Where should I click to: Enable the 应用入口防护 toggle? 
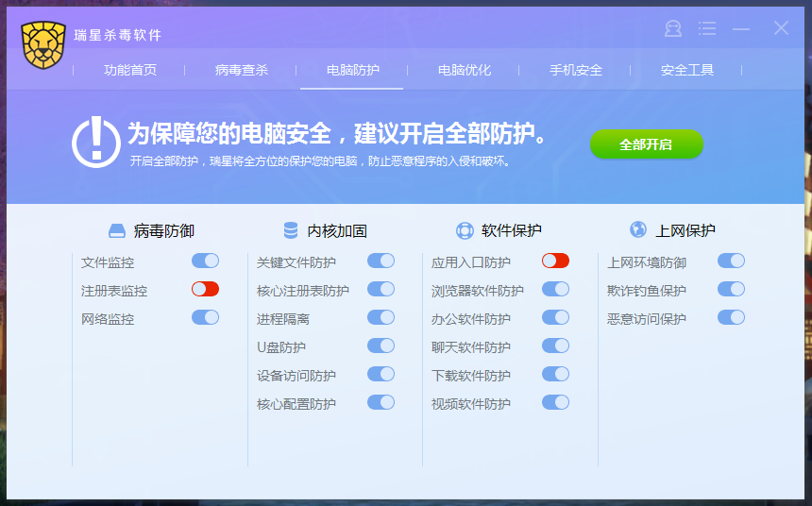[556, 261]
